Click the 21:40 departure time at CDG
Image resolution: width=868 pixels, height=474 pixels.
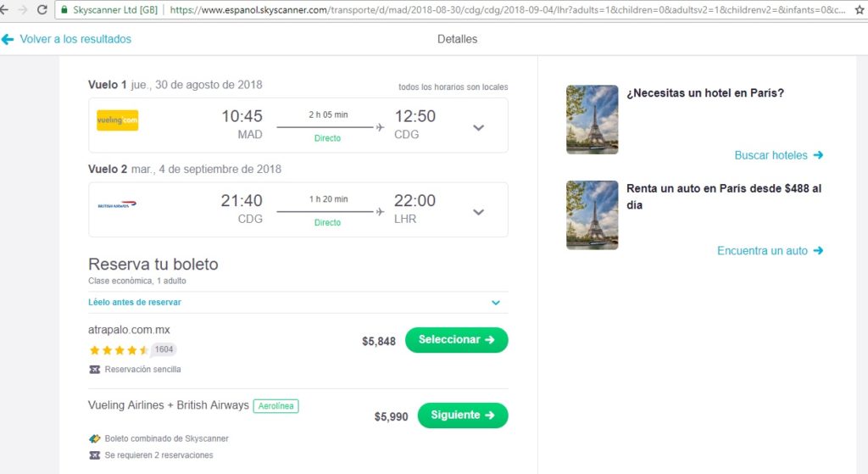[x=242, y=200]
